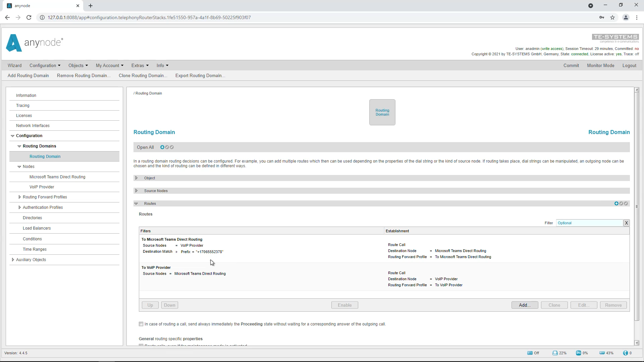Click the CPU usage status icon
Viewport: 644px width, 362px height.
point(578,353)
